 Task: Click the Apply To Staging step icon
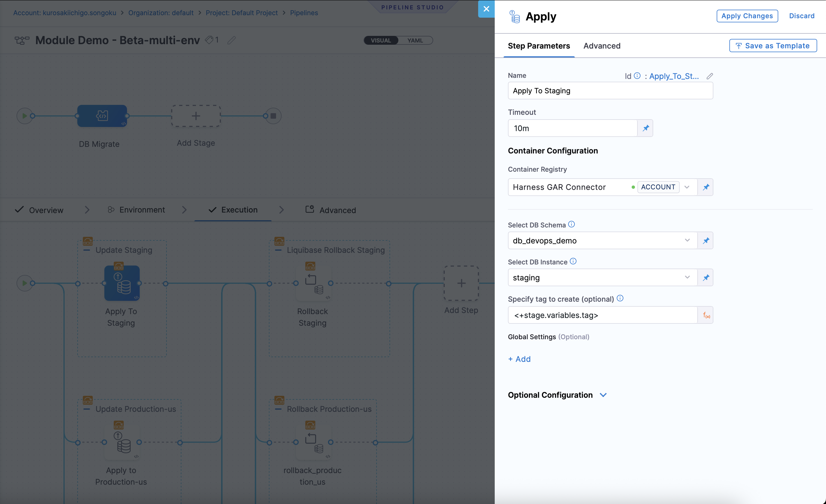[x=122, y=282]
